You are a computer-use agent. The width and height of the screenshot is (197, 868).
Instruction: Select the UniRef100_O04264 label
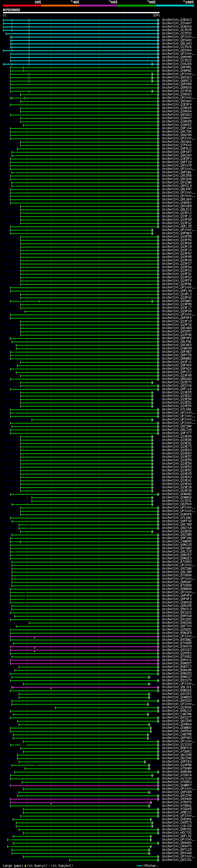(x=176, y=64)
